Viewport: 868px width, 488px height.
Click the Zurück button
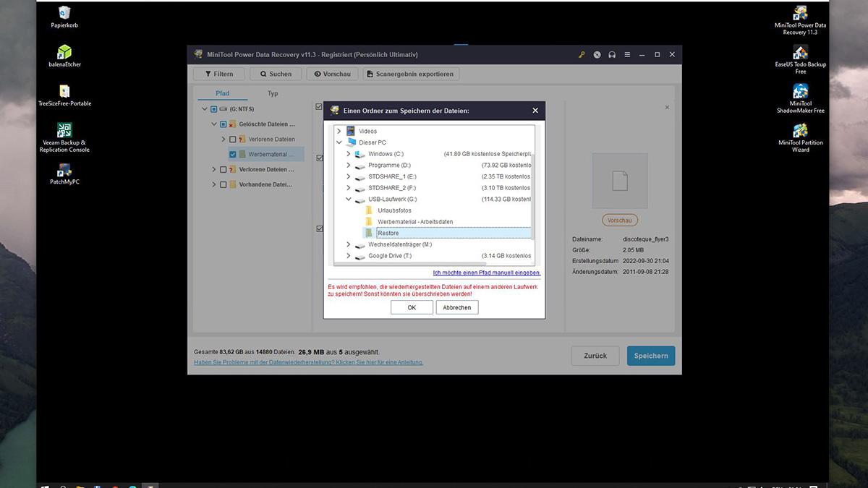click(x=596, y=356)
